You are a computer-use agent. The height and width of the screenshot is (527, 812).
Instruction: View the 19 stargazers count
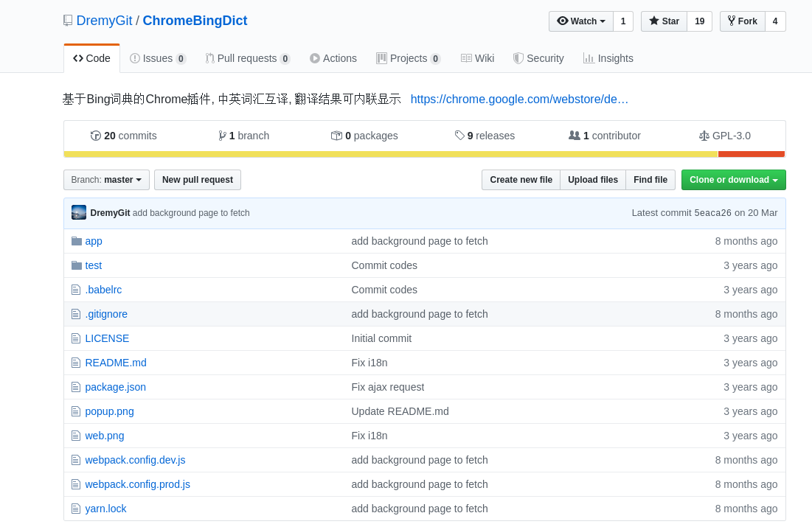click(700, 21)
